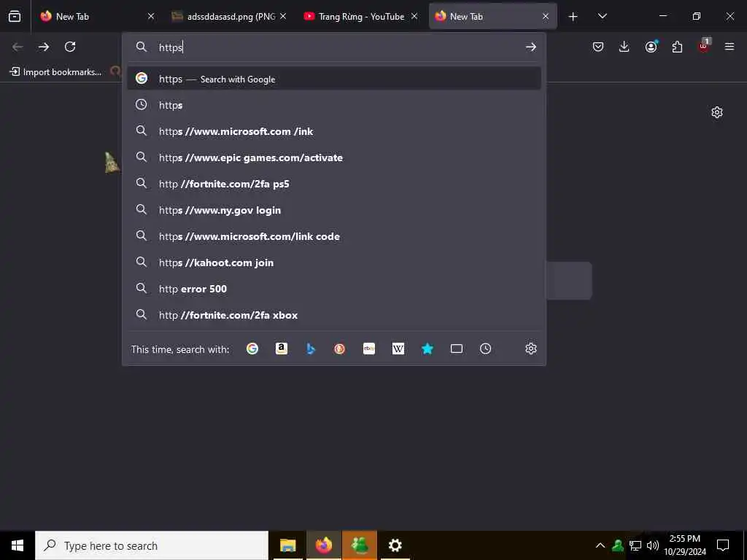
Task: Search this time with Wikipedia icon
Action: [x=398, y=349]
